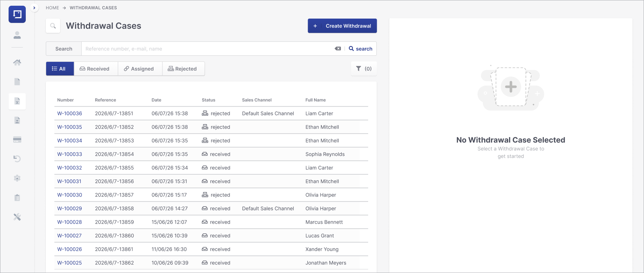
Task: Open the documents icon in sidebar
Action: (x=17, y=82)
